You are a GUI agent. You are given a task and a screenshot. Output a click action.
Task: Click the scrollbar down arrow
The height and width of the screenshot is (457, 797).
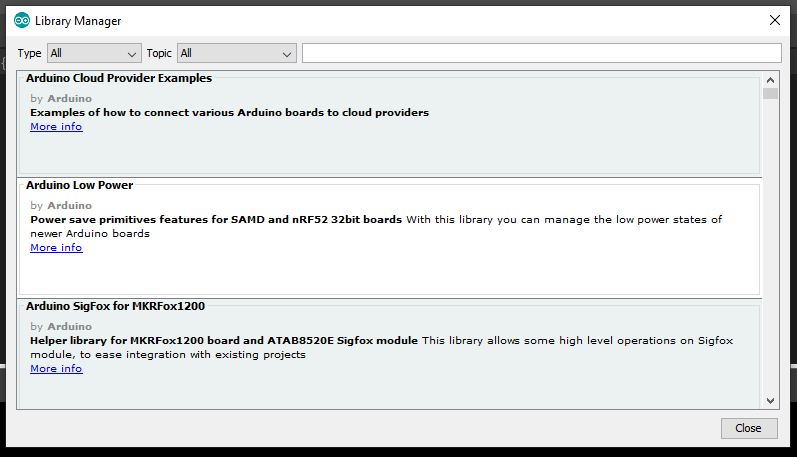770,400
